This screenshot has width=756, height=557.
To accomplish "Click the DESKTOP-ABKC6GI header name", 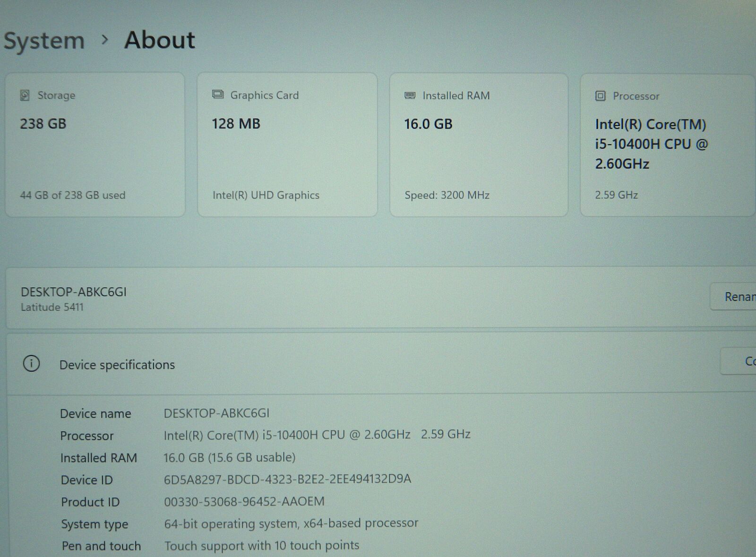I will [x=74, y=292].
